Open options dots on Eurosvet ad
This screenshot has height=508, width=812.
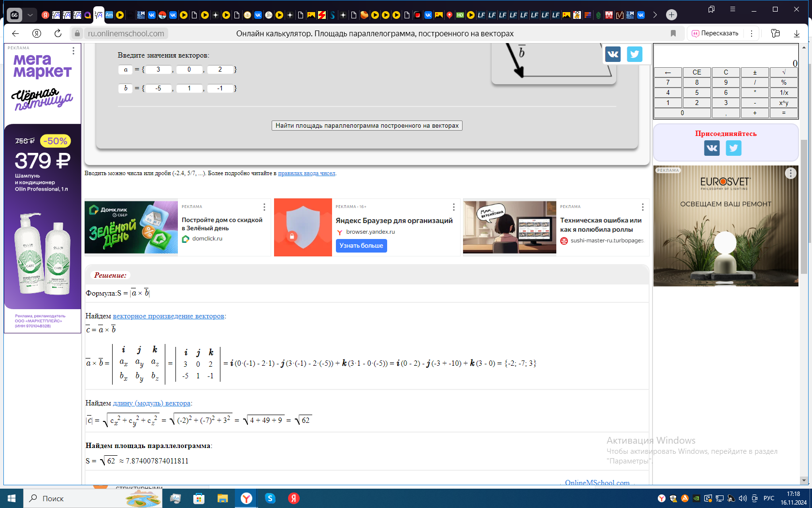790,173
